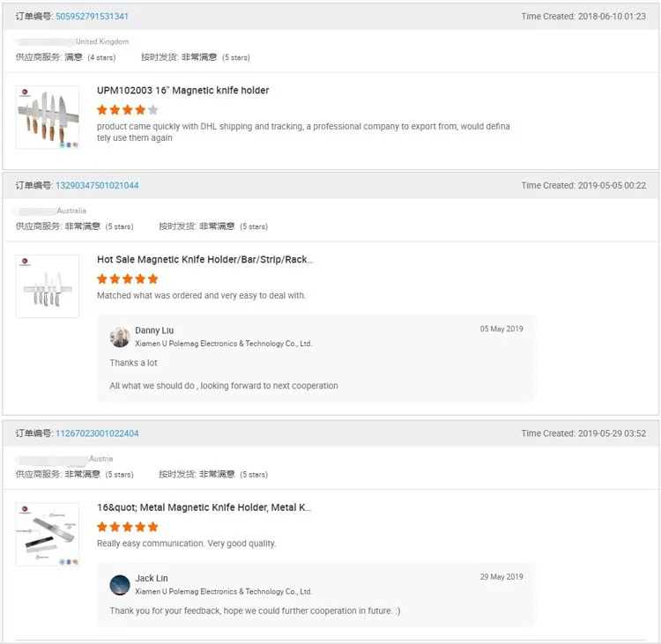Open Hot Sale Magnetic Knife Holder product title
Viewport: 661px width, 644px height.
click(x=204, y=260)
